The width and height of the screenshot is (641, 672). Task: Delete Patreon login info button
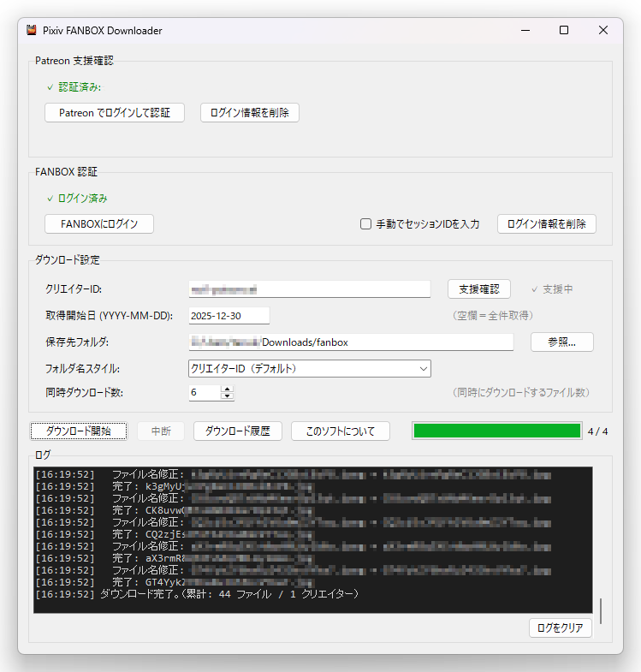coord(249,113)
